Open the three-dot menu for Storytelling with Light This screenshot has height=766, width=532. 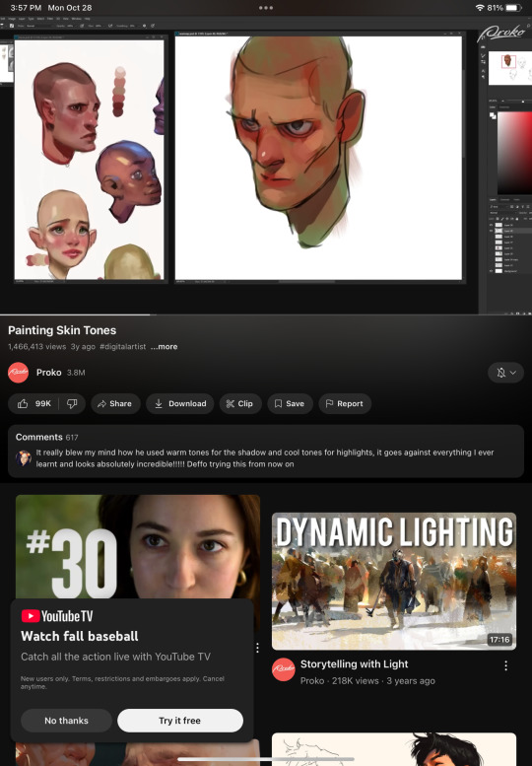[x=505, y=665]
